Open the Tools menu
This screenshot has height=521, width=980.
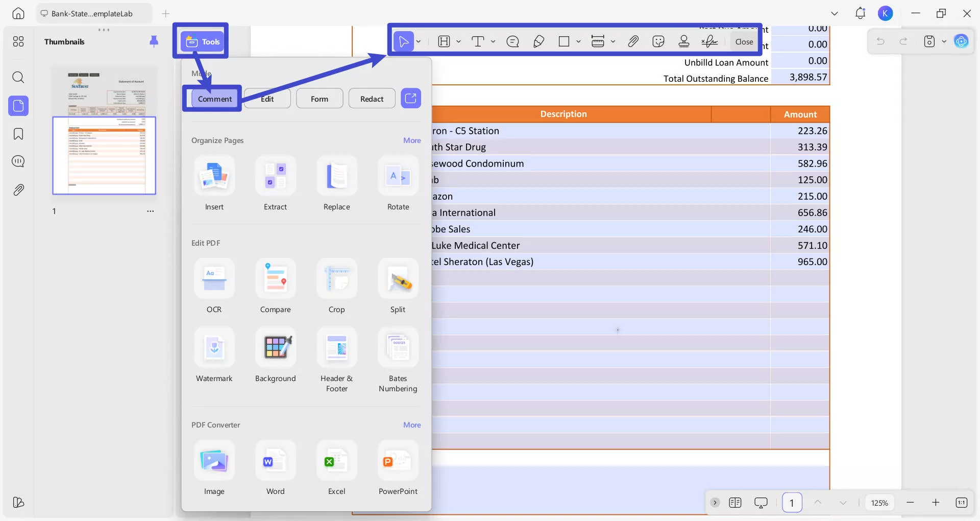pos(203,41)
